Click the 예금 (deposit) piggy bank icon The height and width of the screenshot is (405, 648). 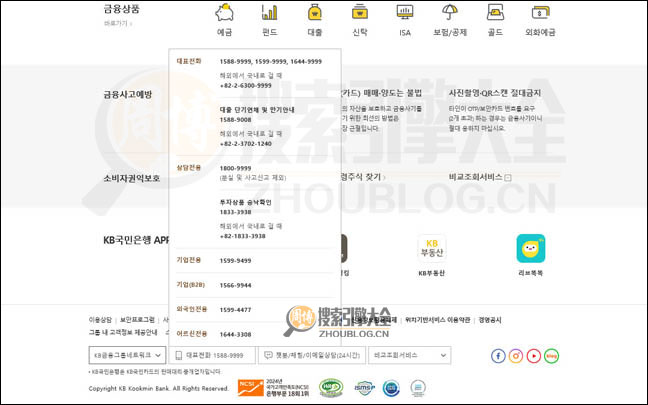click(225, 13)
